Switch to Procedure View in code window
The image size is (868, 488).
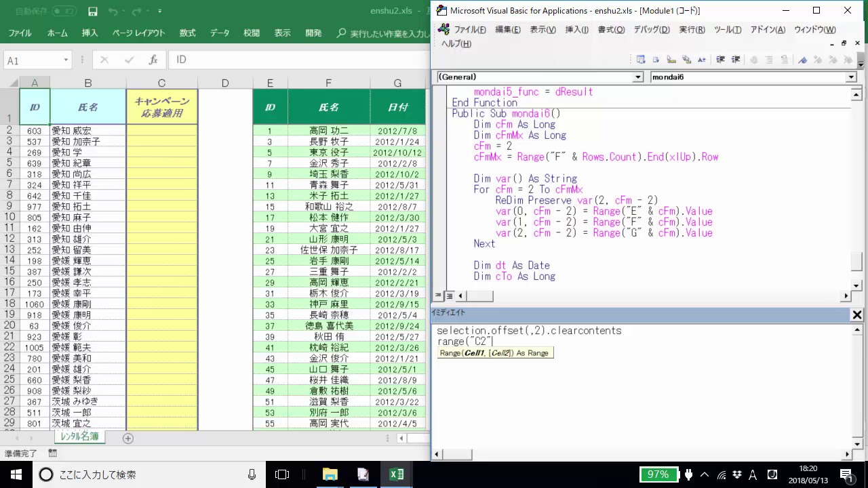click(438, 296)
